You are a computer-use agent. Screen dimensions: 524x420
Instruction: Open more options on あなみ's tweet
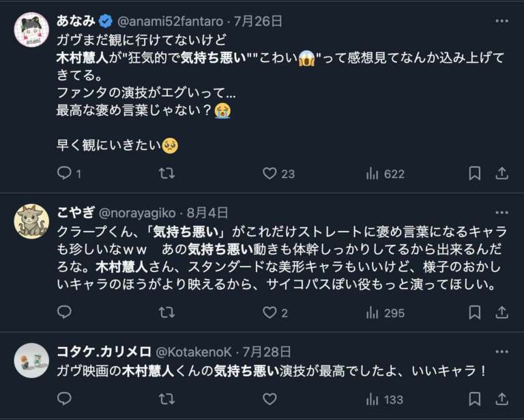tap(502, 20)
